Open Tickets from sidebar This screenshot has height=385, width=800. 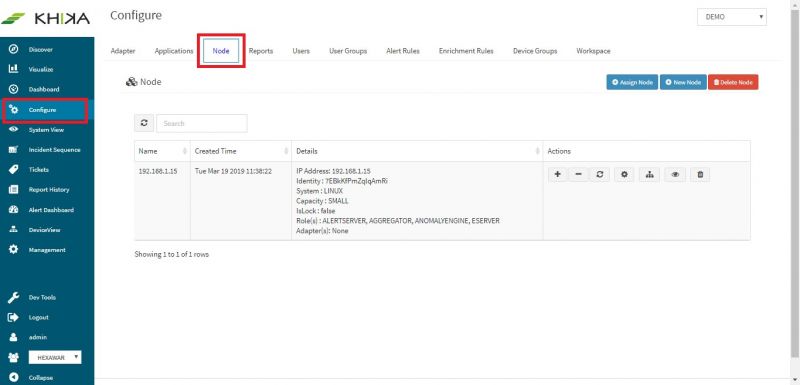pyautogui.click(x=39, y=170)
